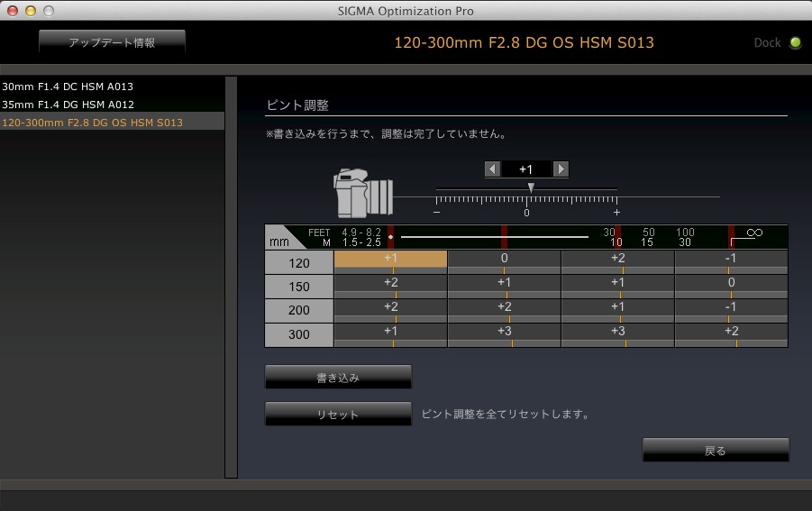This screenshot has width=812, height=511.
Task: Click the green Dock status indicator
Action: coord(795,42)
